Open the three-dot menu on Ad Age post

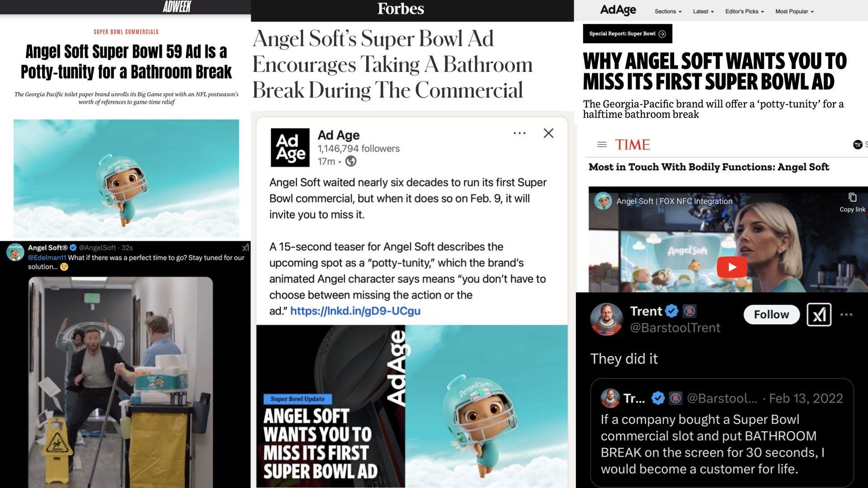[x=519, y=133]
